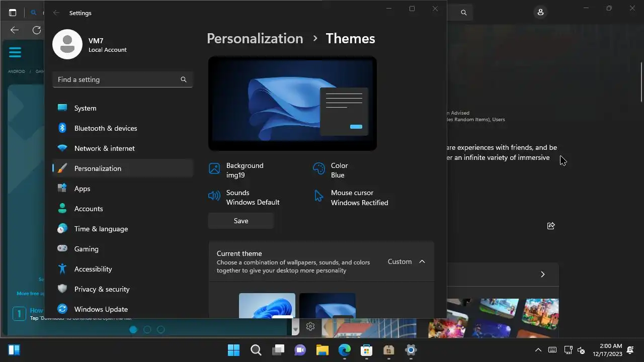Open Windows Update page

tap(123, 309)
